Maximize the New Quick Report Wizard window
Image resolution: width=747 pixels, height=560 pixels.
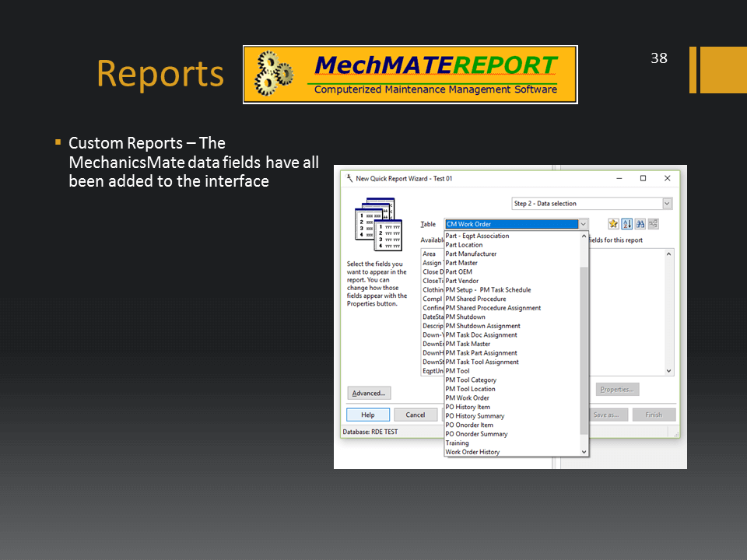tap(644, 179)
